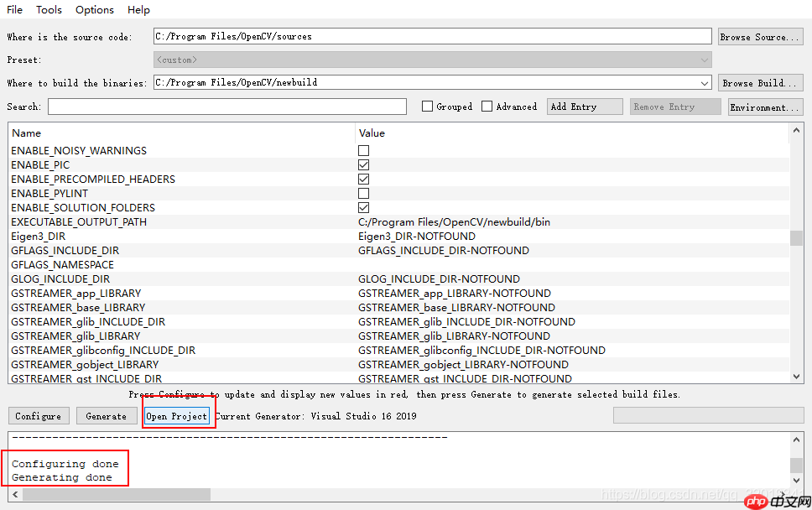Click the Open Project button
Screen dimensions: 812x510
(x=176, y=415)
